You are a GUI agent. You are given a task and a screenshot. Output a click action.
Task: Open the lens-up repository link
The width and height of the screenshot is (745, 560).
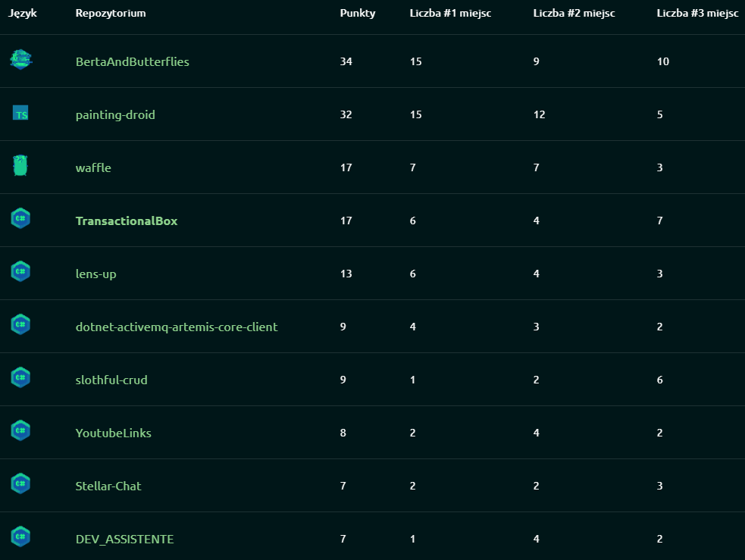[95, 274]
